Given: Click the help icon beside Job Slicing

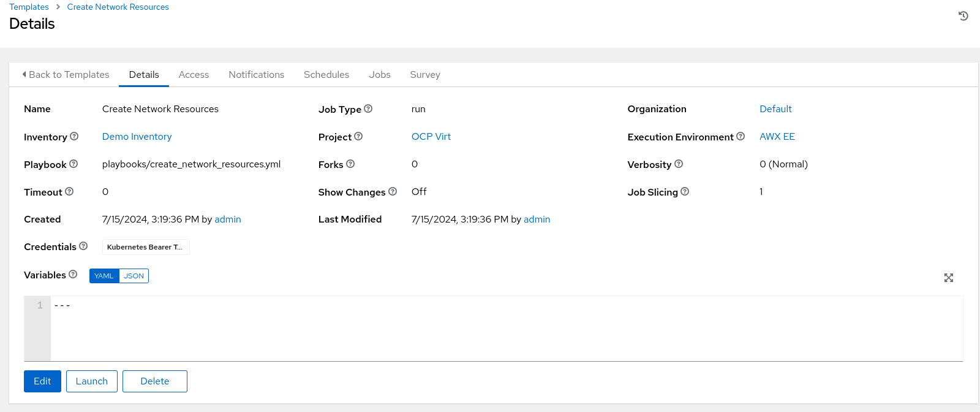Looking at the screenshot, I should (x=685, y=191).
